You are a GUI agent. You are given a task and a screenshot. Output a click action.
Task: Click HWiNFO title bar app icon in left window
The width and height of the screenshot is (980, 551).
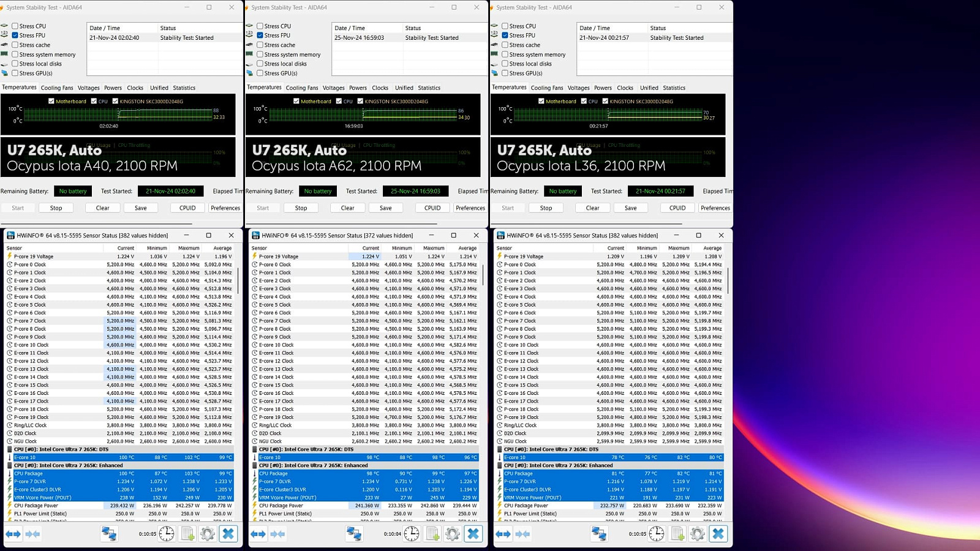[x=10, y=235]
